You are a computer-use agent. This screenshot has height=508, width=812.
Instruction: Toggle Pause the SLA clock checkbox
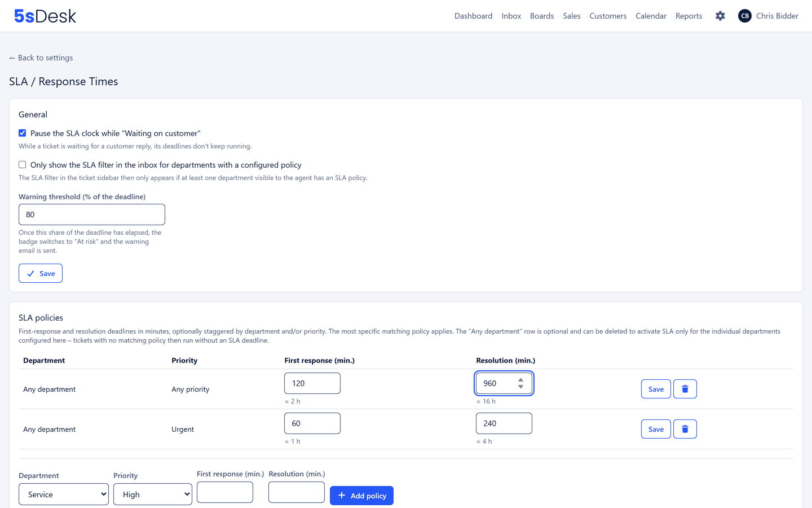pos(23,133)
